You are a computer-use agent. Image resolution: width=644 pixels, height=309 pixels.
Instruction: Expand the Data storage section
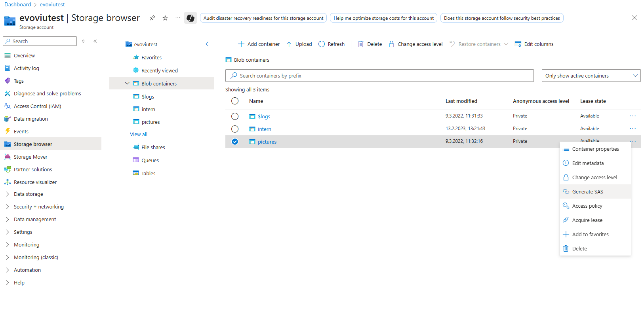click(8, 194)
